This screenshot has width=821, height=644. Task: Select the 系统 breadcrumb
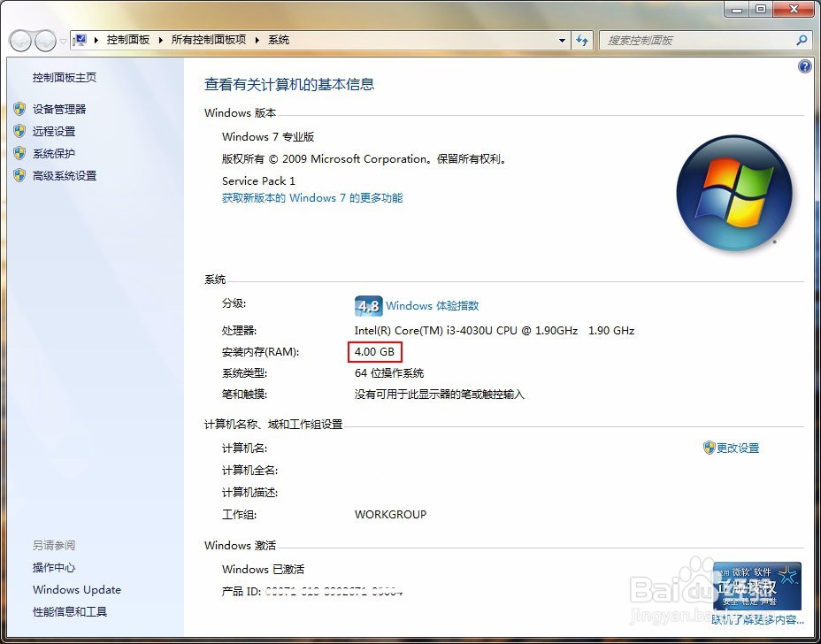[x=279, y=40]
